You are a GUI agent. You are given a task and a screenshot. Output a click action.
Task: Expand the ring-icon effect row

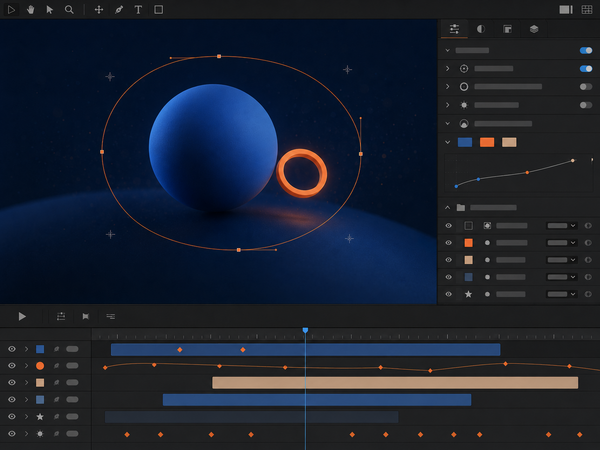click(447, 86)
